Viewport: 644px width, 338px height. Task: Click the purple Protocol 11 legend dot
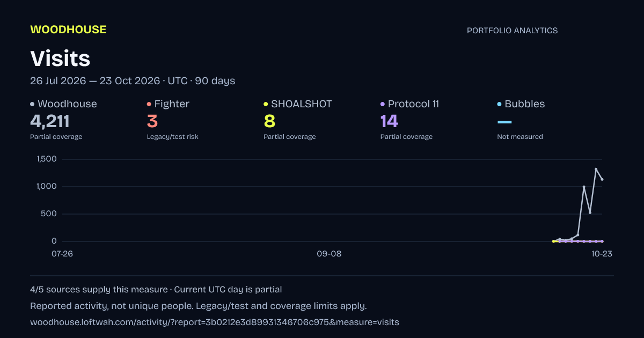pyautogui.click(x=383, y=104)
